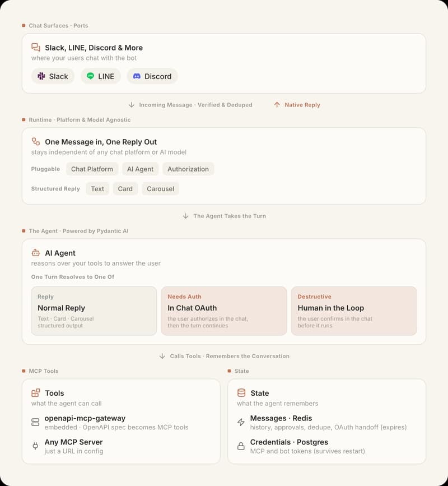Open the In Chat OAuth card

224,311
